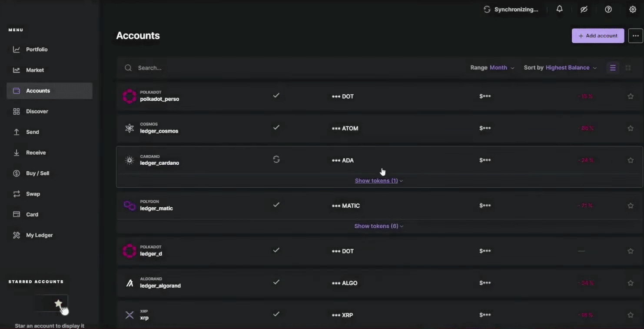
Task: Open the help question mark icon
Action: (x=608, y=9)
